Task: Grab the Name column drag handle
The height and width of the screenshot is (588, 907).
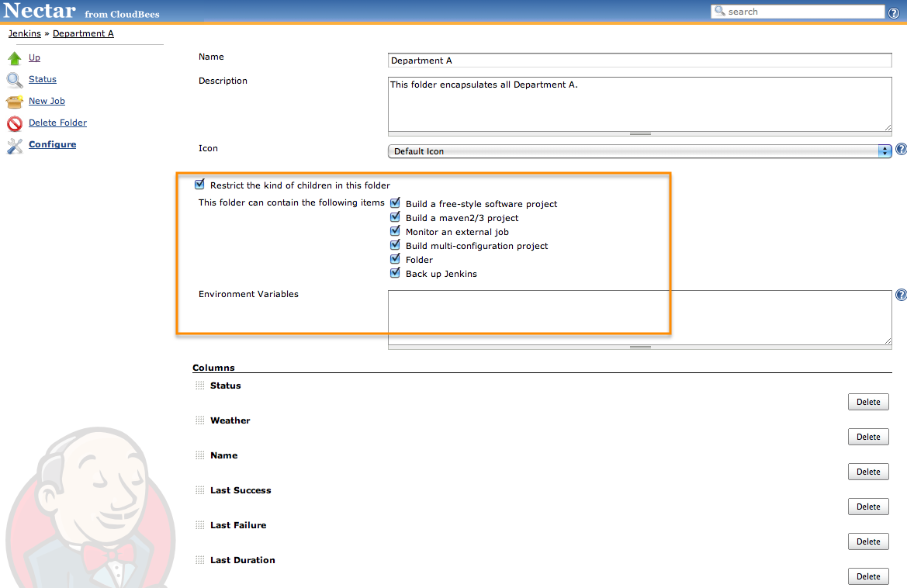Action: (199, 455)
